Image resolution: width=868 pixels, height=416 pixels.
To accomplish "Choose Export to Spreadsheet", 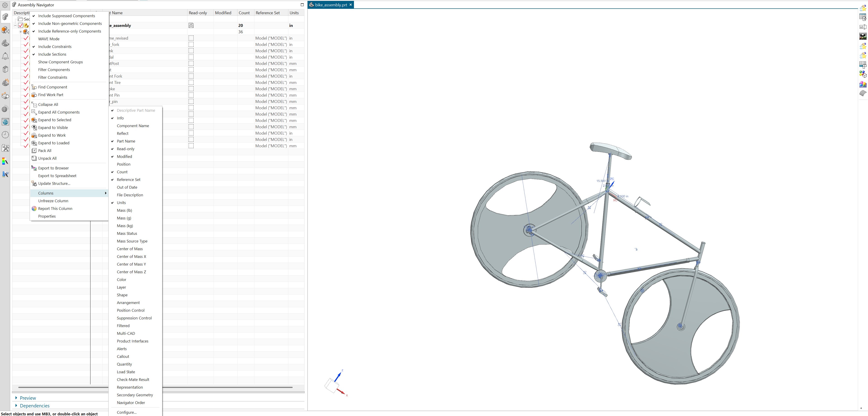I will (x=57, y=176).
